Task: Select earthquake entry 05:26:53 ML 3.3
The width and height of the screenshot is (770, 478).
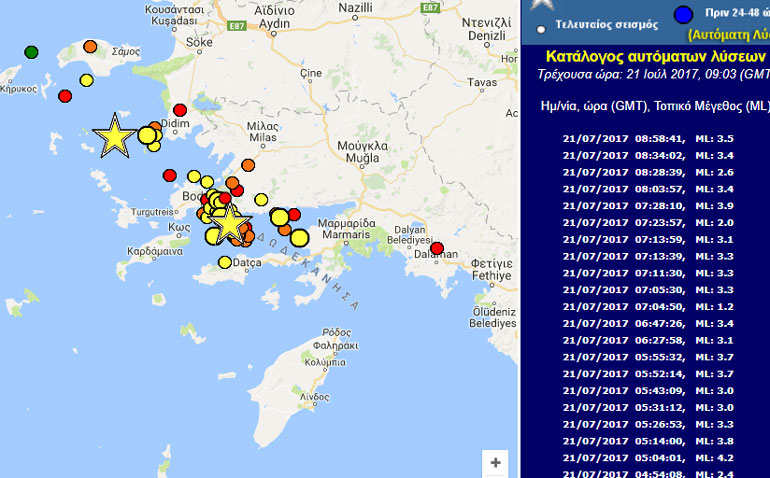Action: pyautogui.click(x=648, y=424)
